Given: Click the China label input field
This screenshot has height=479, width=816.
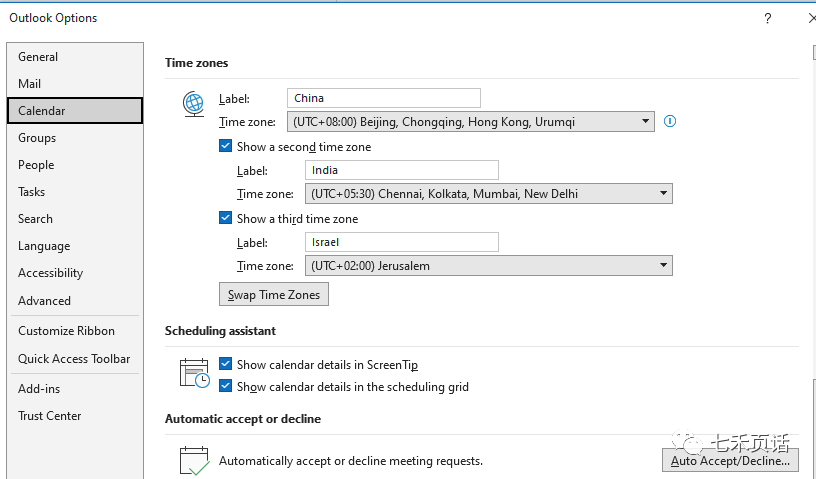Looking at the screenshot, I should [x=384, y=98].
